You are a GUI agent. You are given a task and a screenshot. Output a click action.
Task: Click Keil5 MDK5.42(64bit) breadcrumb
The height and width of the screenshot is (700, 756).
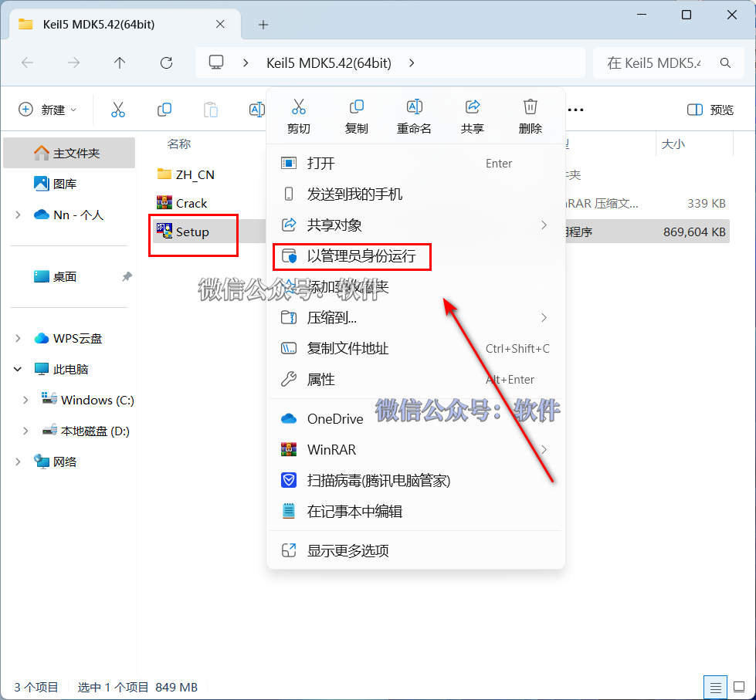coord(329,63)
